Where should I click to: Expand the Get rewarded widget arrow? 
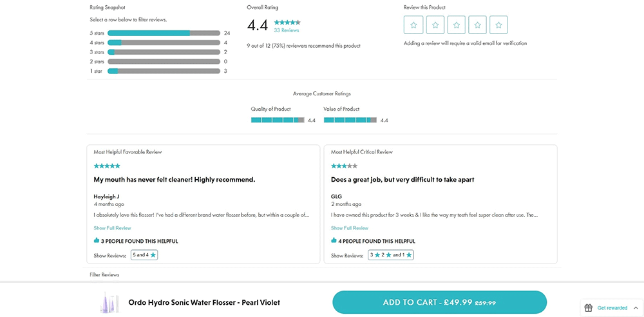635,308
